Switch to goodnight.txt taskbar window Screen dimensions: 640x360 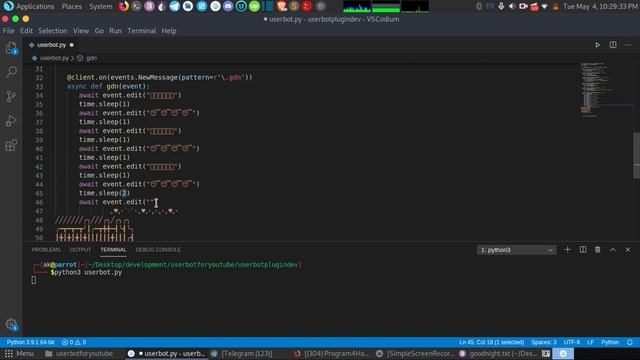498,354
